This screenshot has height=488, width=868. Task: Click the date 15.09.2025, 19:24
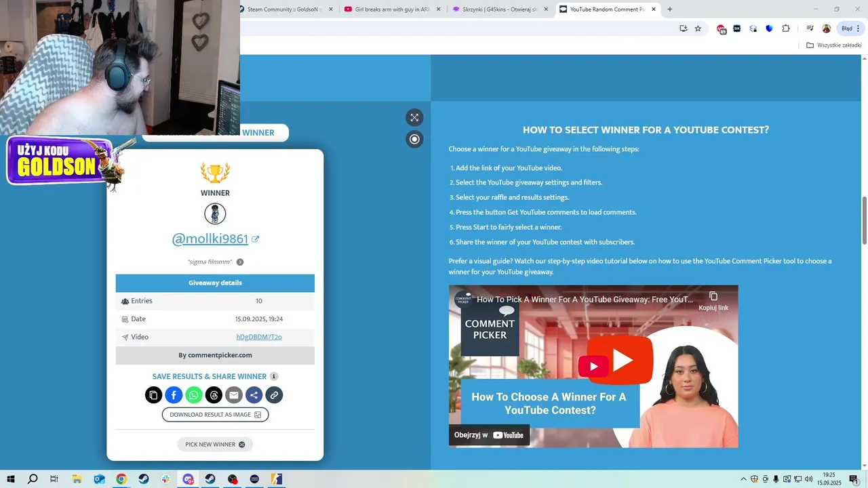tap(259, 319)
